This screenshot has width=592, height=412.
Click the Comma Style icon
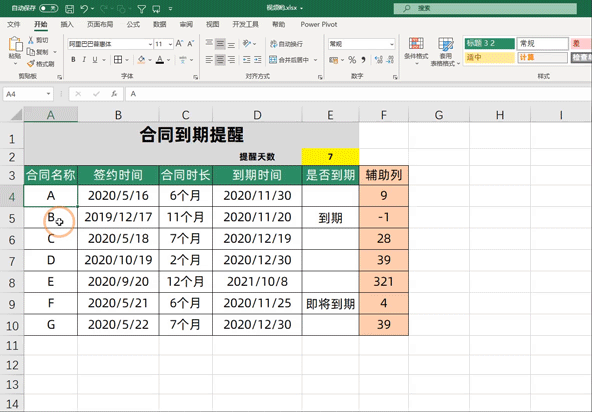point(363,60)
